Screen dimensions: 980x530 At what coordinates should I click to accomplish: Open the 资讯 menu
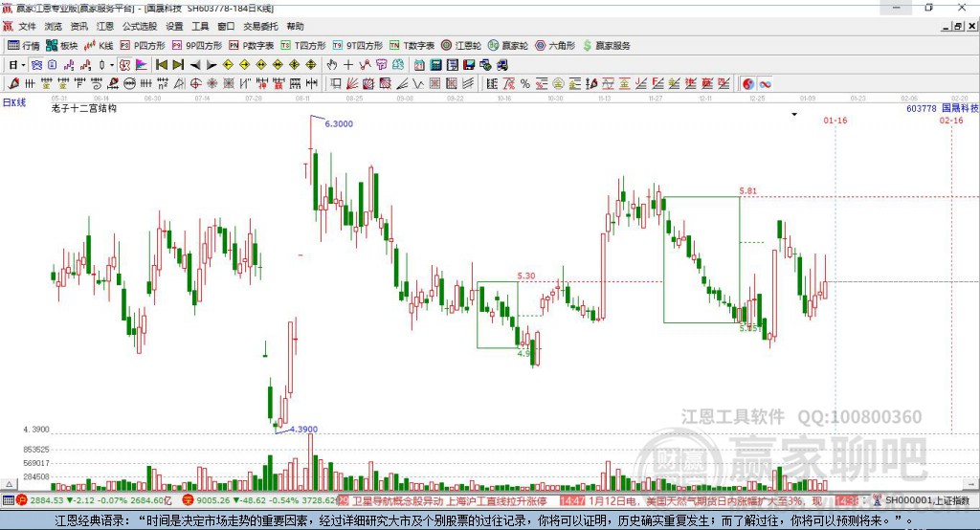point(78,26)
